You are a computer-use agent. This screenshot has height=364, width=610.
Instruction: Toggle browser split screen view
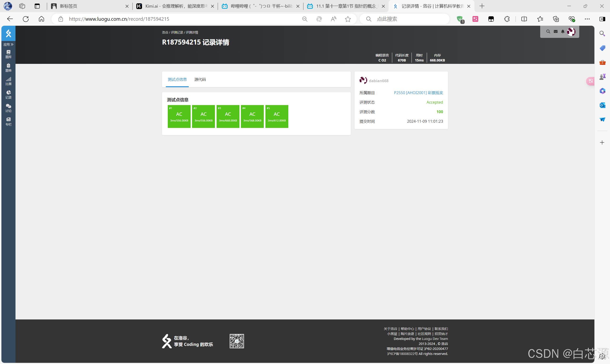524,19
